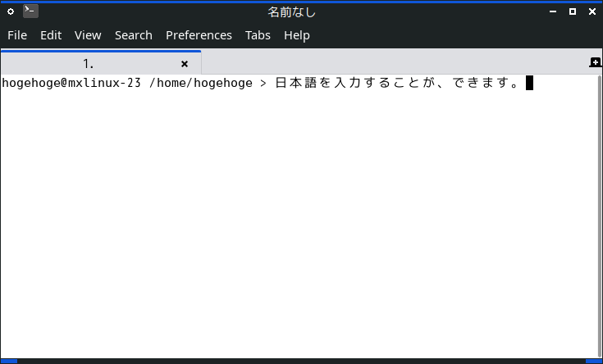Add a new terminal tab
603x364 pixels.
[x=596, y=62]
